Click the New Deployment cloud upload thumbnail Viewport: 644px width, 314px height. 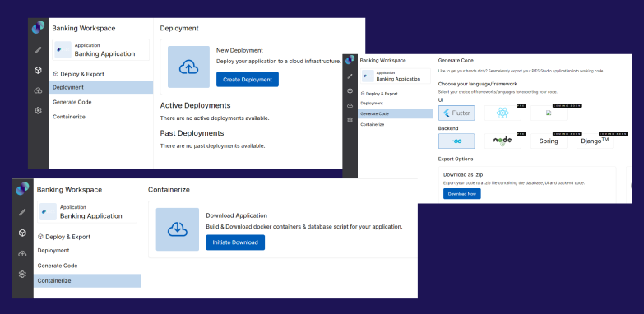(x=188, y=67)
